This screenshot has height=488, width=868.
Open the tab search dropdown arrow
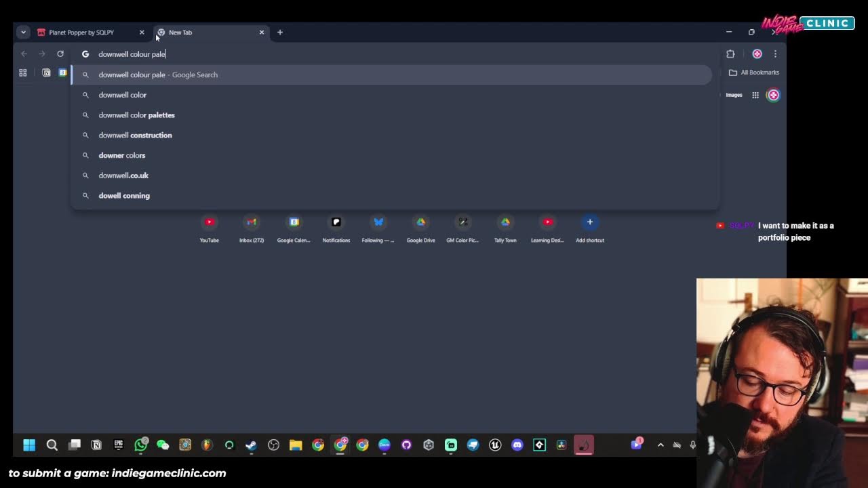click(x=23, y=32)
